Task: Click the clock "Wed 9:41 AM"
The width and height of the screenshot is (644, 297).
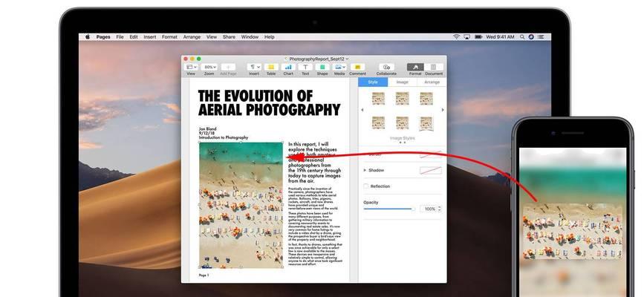Action: [x=500, y=37]
